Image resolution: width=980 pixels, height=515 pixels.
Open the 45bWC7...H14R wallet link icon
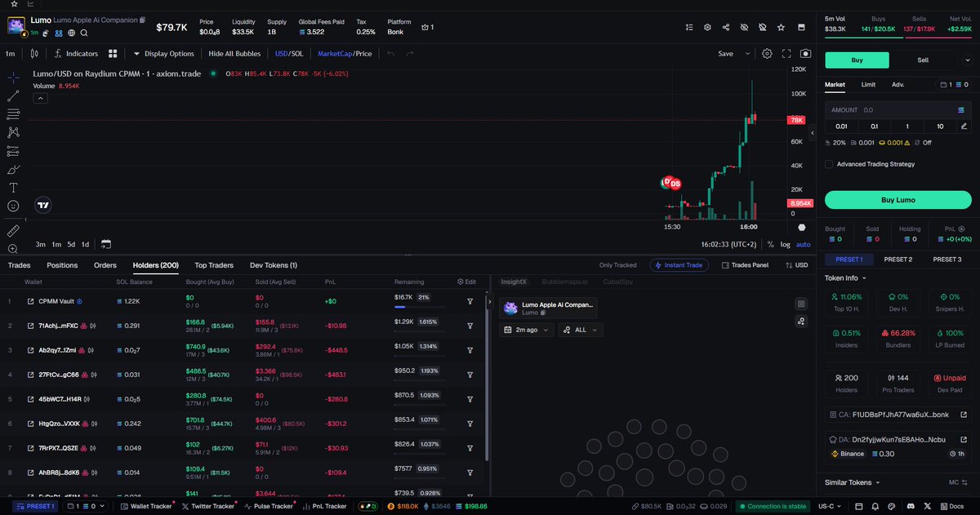coord(30,399)
